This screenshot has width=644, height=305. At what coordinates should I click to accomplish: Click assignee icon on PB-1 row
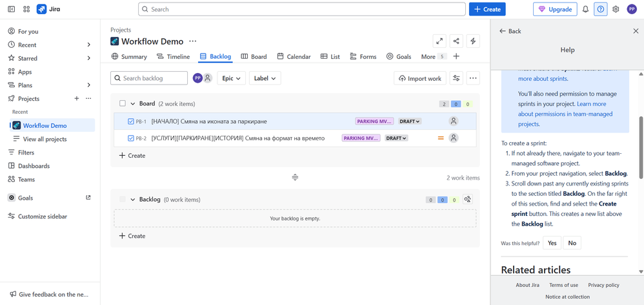tap(454, 121)
